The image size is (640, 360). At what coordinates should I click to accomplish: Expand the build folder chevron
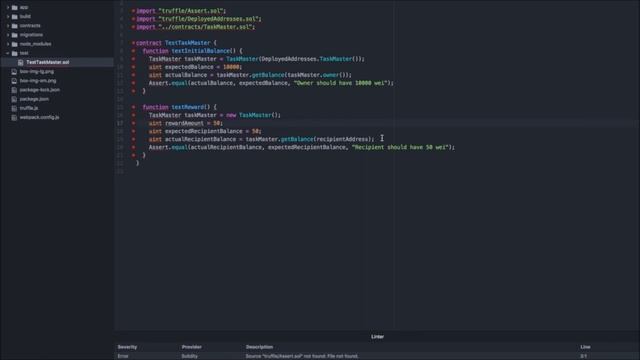tap(8, 16)
